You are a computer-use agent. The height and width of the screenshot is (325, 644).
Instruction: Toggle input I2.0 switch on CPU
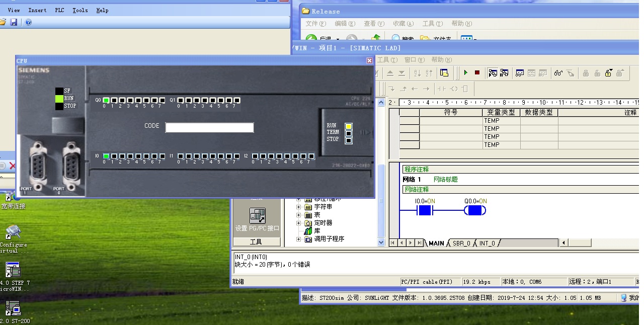tap(255, 156)
